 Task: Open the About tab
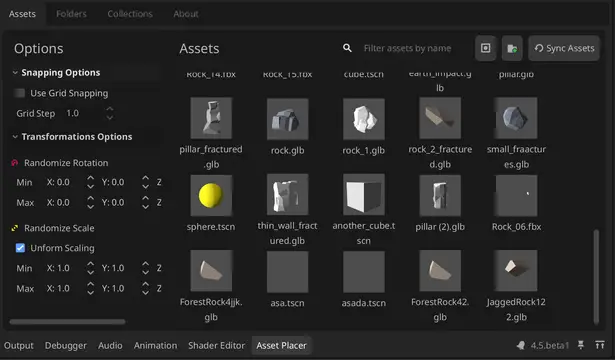pyautogui.click(x=186, y=14)
